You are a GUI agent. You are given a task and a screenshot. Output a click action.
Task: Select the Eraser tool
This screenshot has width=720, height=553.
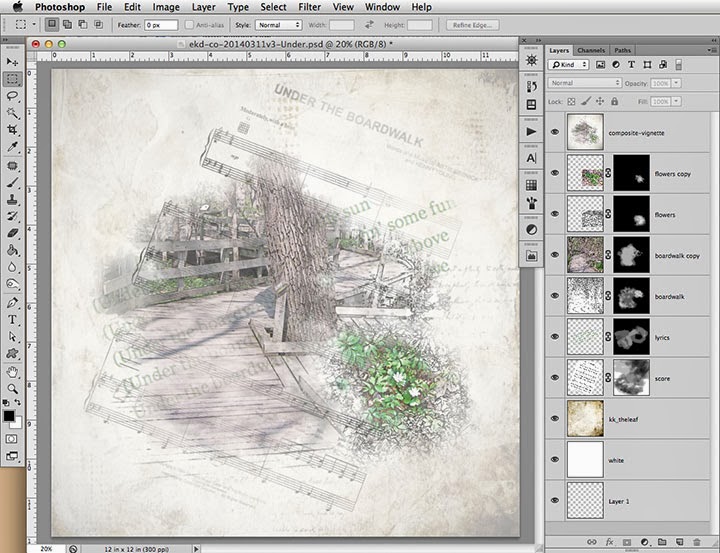[12, 233]
